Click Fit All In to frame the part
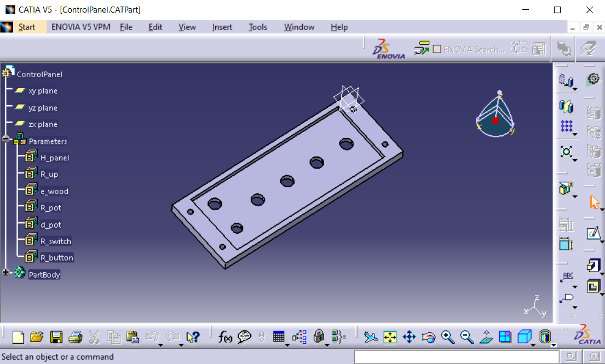Screen dimensions: 605x364 pyautogui.click(x=390, y=337)
